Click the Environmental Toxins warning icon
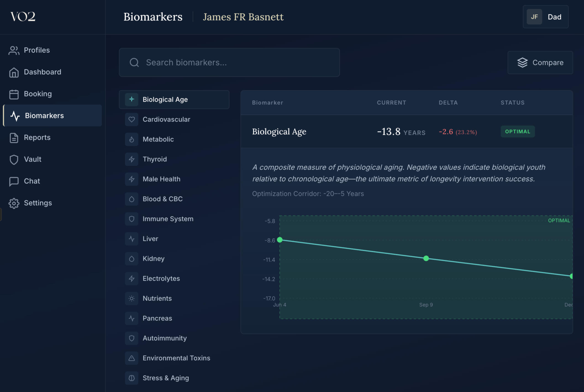This screenshot has width=584, height=392. (x=131, y=358)
